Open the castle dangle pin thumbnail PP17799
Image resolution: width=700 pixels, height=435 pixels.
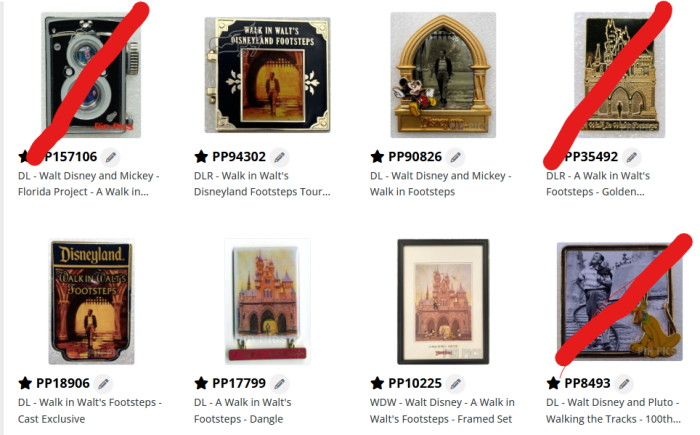pos(267,301)
